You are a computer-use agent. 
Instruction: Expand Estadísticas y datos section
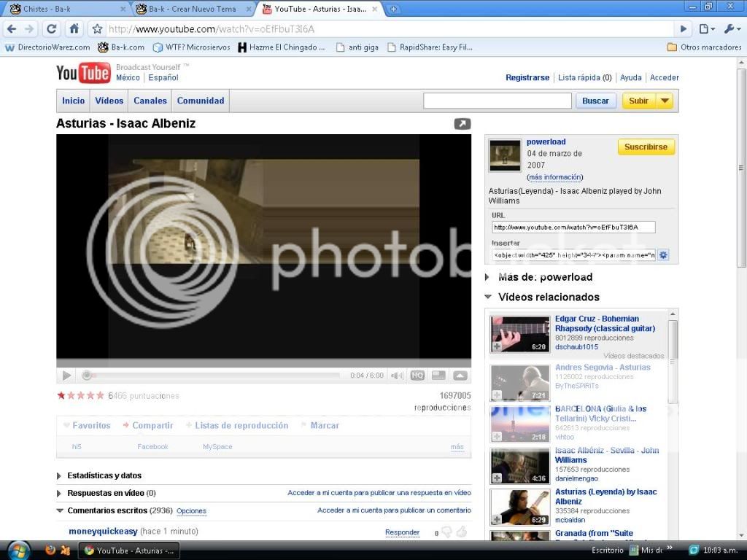click(59, 476)
